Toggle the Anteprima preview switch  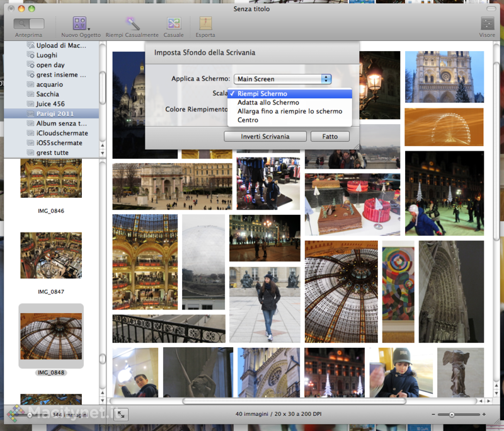(x=28, y=24)
